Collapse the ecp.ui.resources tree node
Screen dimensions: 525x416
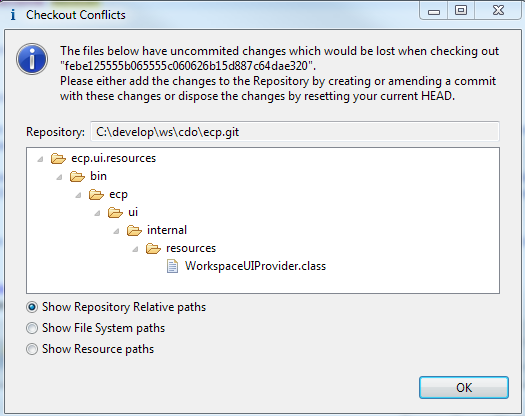coord(41,159)
